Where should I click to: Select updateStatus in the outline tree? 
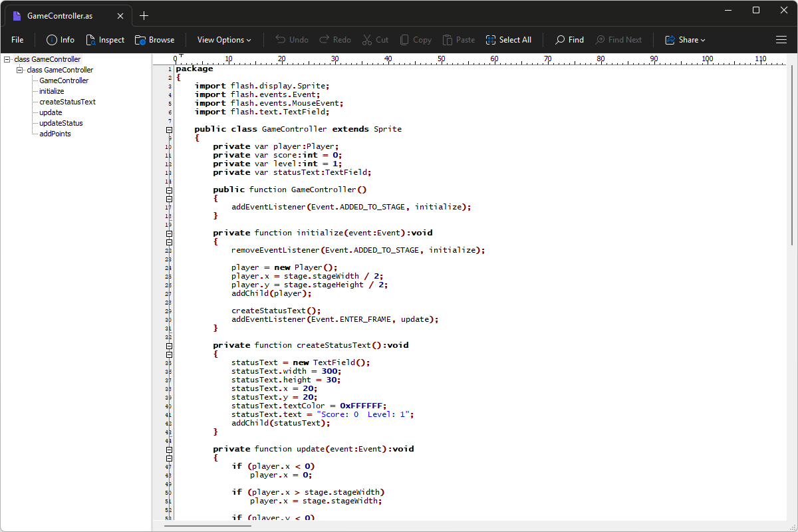(61, 123)
